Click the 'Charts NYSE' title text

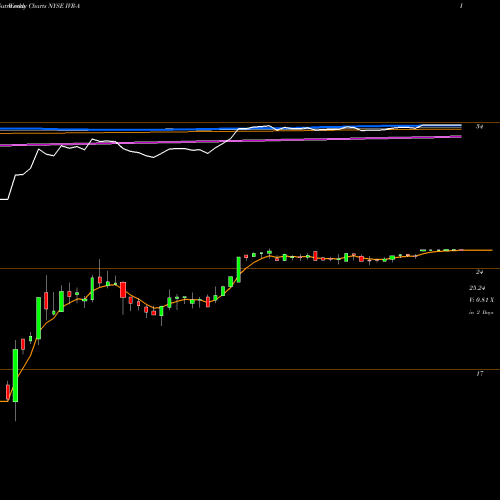(47, 6)
